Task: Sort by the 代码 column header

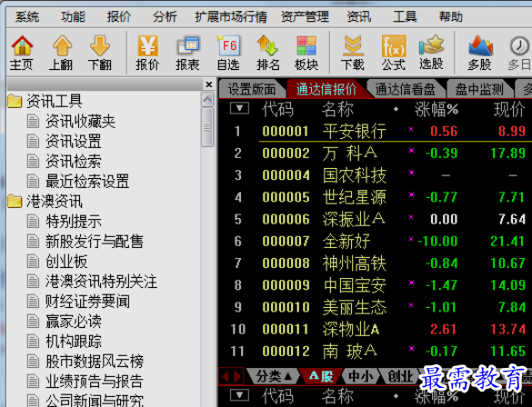Action: (x=277, y=109)
